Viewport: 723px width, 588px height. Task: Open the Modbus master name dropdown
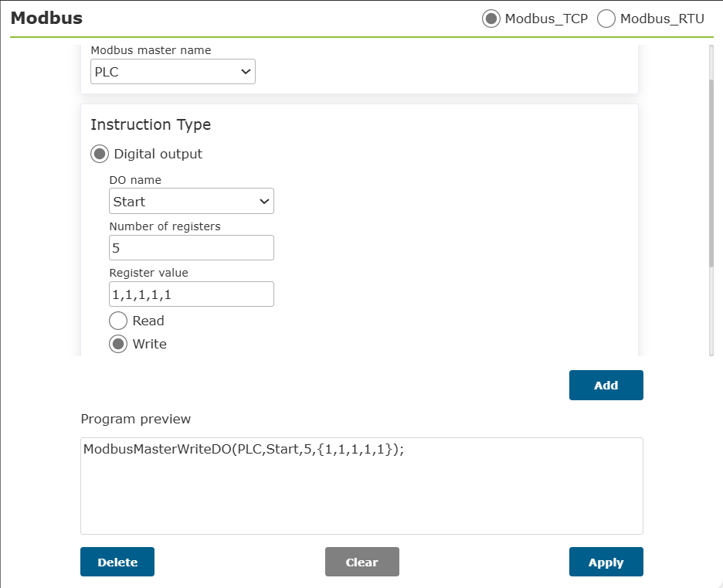pos(173,72)
